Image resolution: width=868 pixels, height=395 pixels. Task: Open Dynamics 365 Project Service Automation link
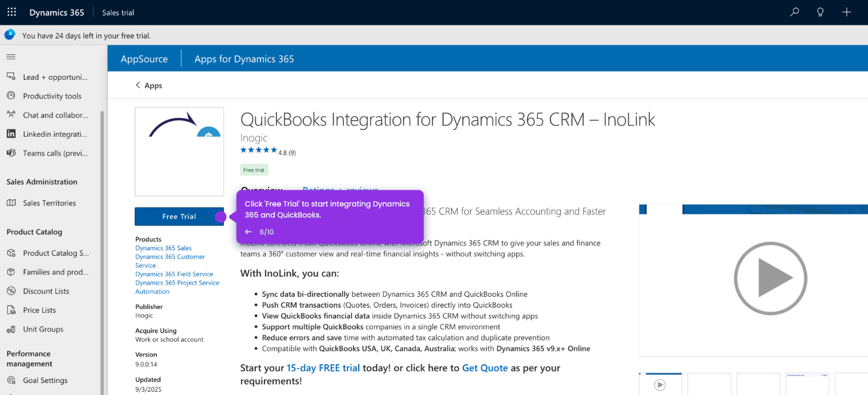coord(177,287)
